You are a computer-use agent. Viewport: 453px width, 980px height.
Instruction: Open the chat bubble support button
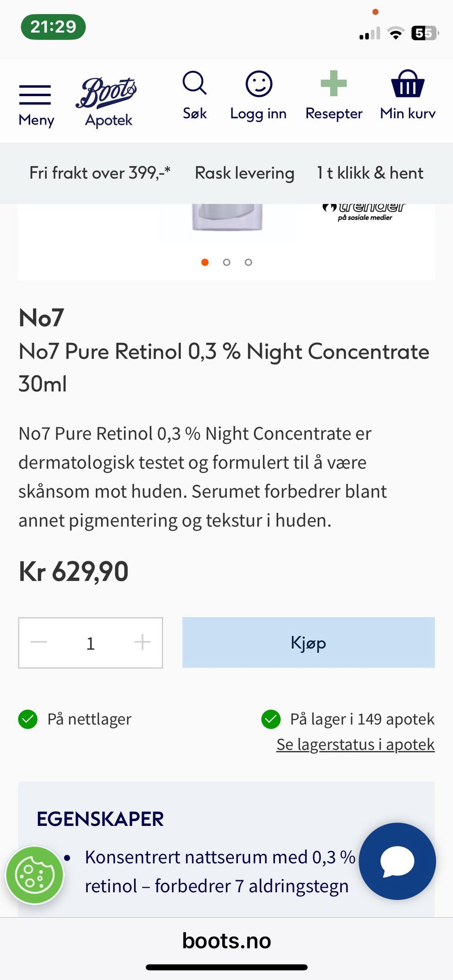click(x=397, y=861)
